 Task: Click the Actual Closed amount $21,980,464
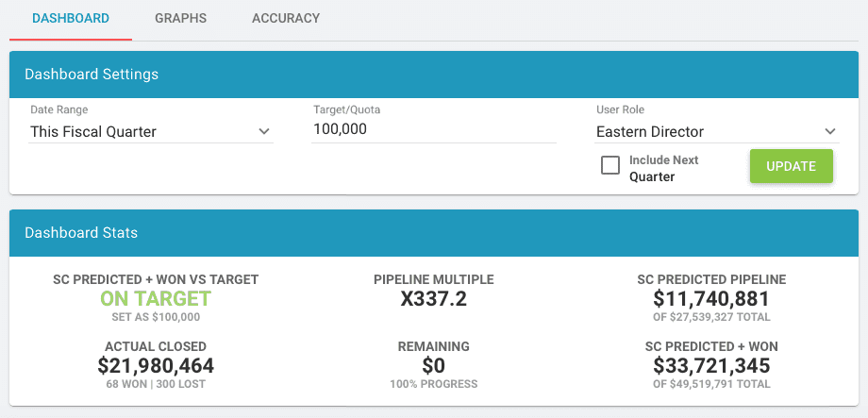coord(156,365)
